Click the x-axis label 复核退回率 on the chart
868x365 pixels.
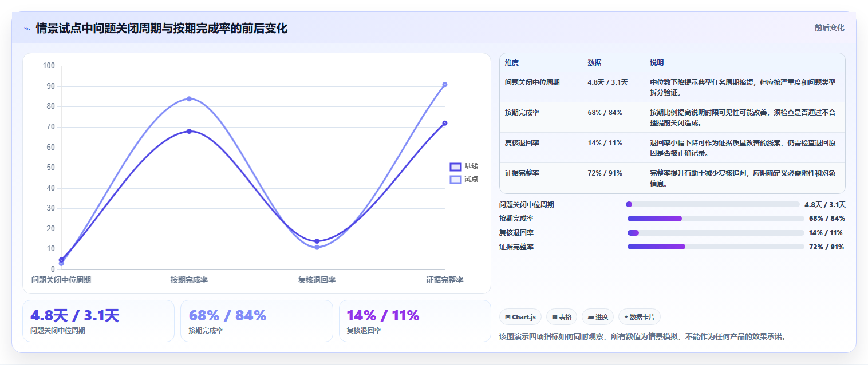[317, 280]
